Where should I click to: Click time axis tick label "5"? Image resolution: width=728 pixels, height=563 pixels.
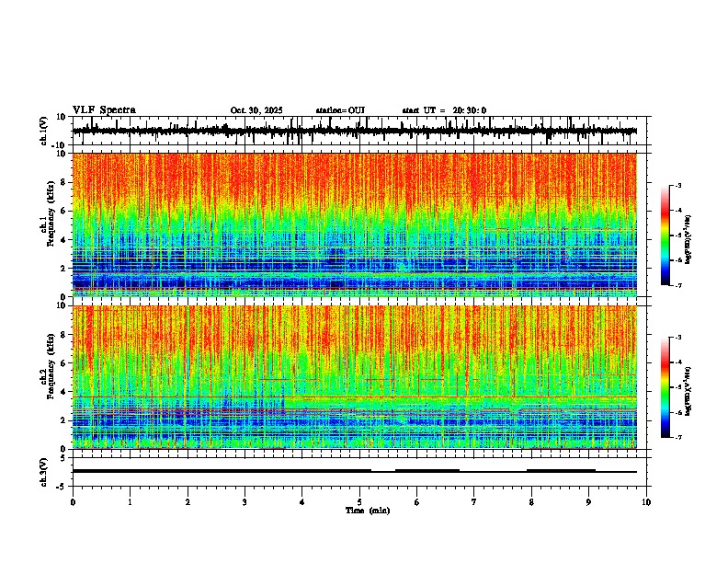coord(359,502)
